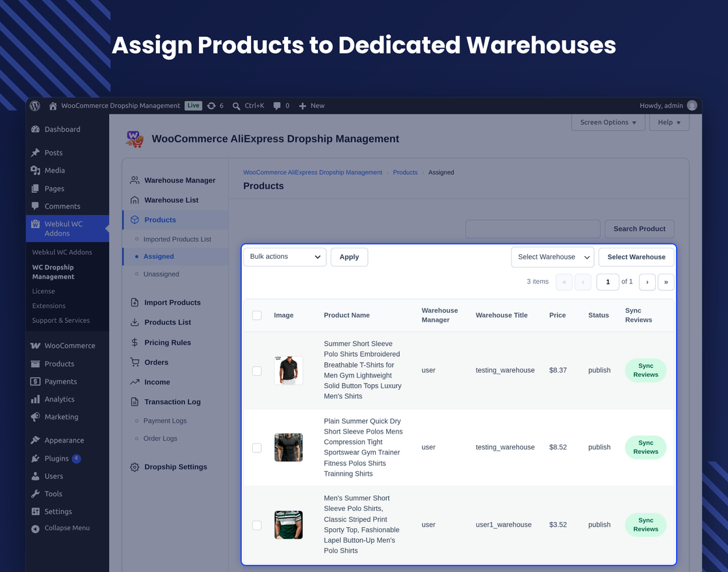Open Extensions link in sidebar
The width and height of the screenshot is (728, 572).
(x=49, y=305)
